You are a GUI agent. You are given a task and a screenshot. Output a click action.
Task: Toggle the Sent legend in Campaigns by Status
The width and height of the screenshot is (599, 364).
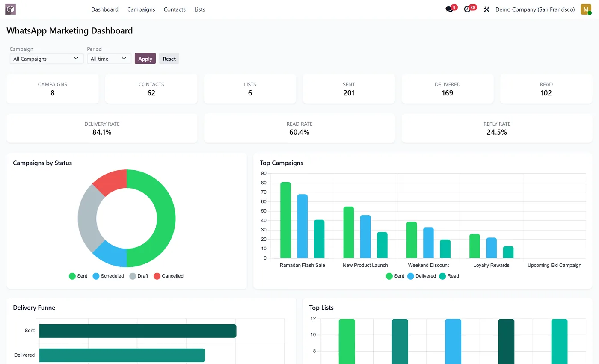[78, 276]
